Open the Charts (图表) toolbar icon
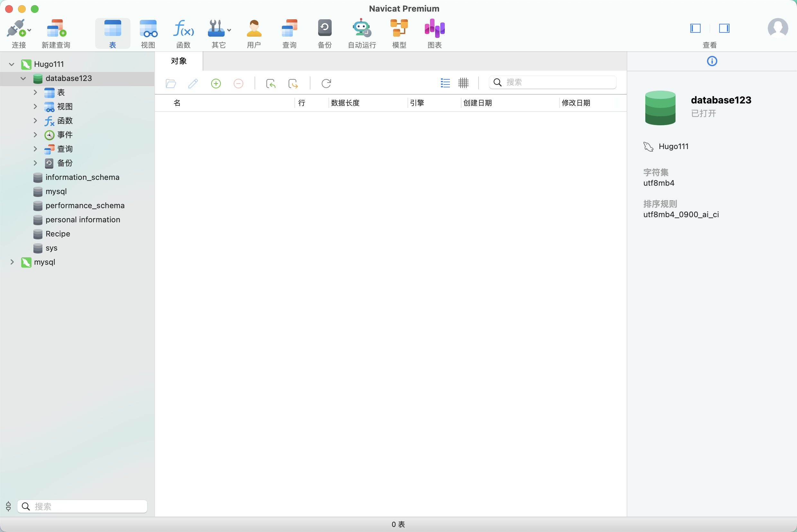 (434, 29)
